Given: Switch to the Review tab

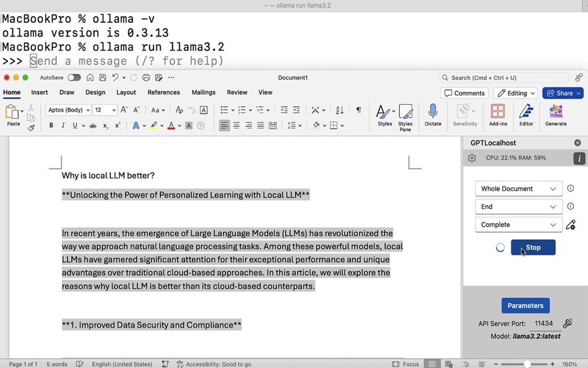Looking at the screenshot, I should pyautogui.click(x=237, y=92).
